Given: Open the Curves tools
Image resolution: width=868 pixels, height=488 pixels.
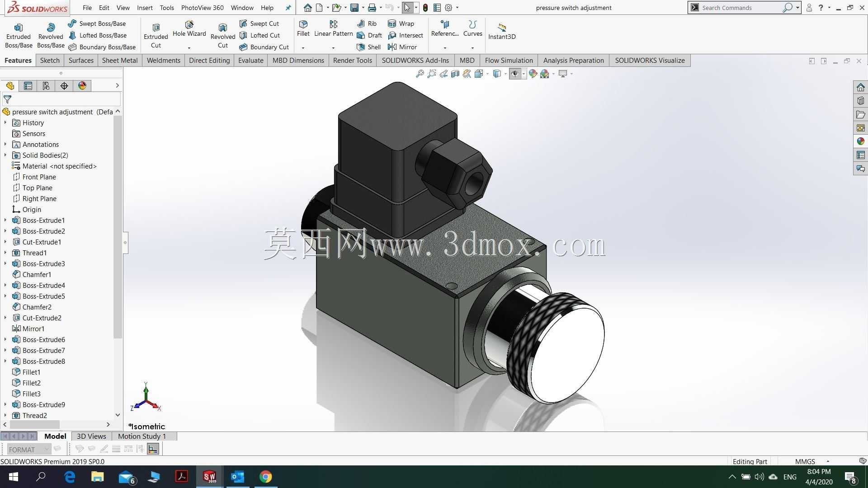Looking at the screenshot, I should point(473,28).
